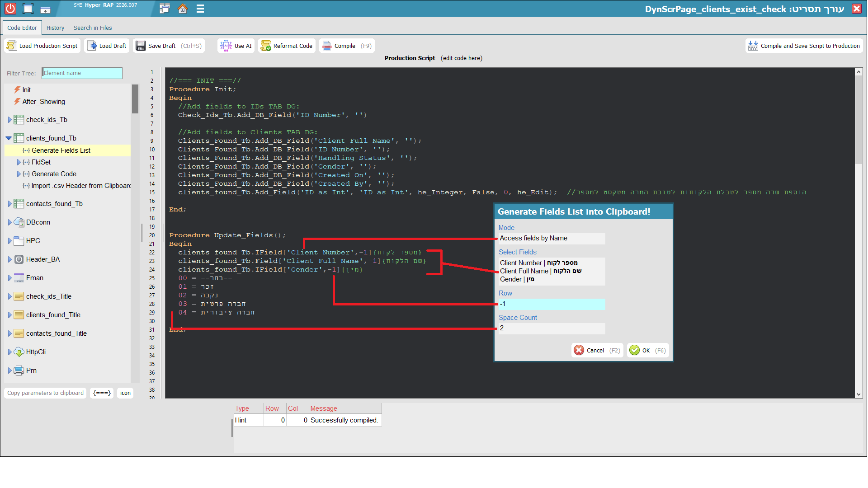Click the Compile (F9) button
This screenshot has height=488, width=868.
coord(347,46)
